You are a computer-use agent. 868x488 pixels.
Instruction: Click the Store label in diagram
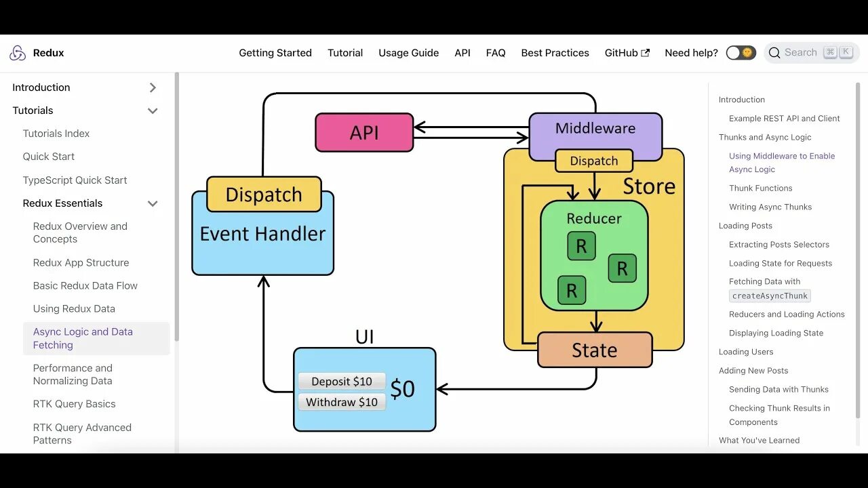click(649, 186)
